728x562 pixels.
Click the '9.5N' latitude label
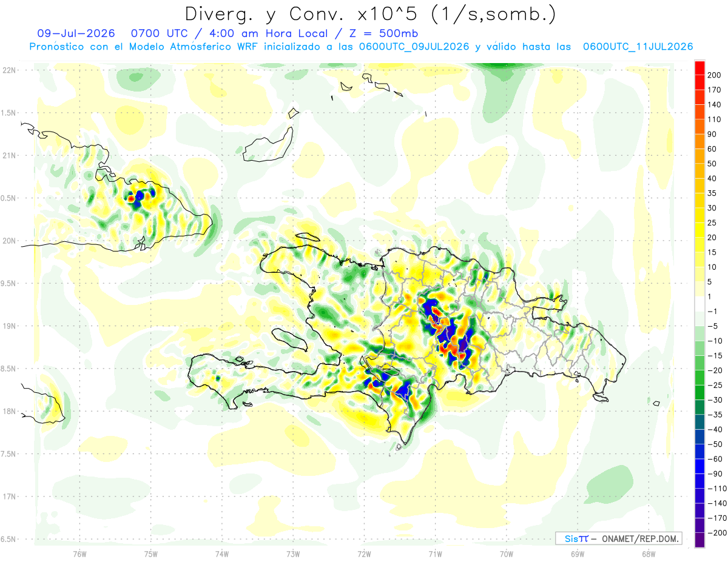(8, 283)
